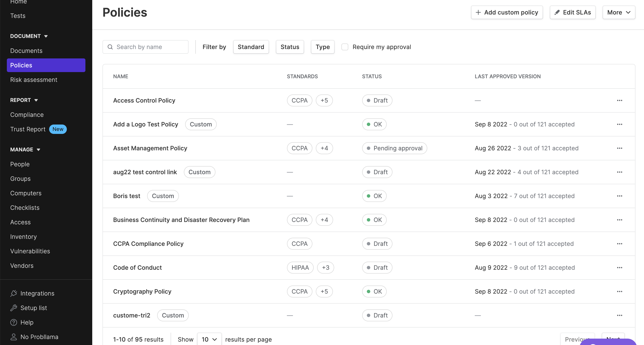Viewport: 644px width, 345px height.
Task: Click the LAST APPROVED VERSION column header
Action: coord(508,76)
